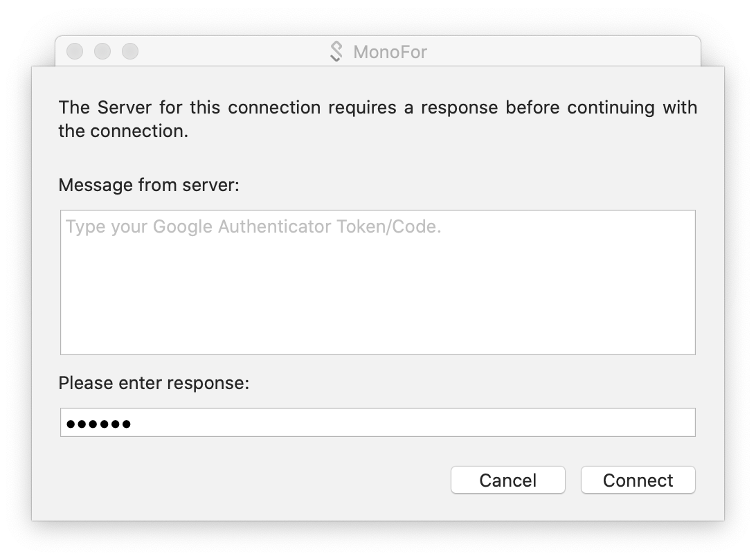This screenshot has width=756, height=558.
Task: Click the first gray close window circle
Action: pyautogui.click(x=75, y=51)
